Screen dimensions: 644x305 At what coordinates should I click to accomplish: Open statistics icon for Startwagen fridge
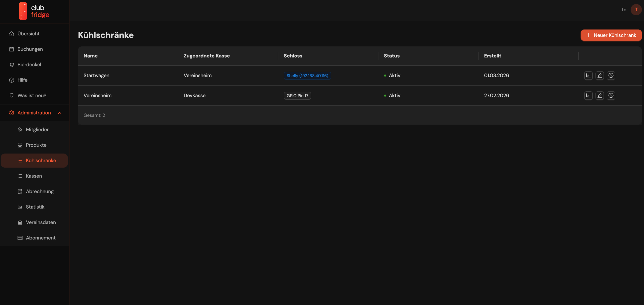click(x=588, y=75)
